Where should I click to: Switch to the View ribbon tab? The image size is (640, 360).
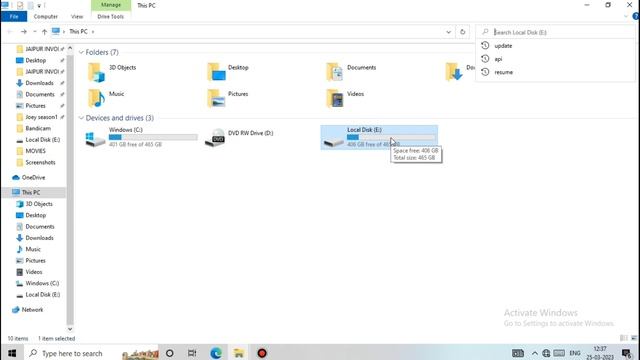pos(77,16)
